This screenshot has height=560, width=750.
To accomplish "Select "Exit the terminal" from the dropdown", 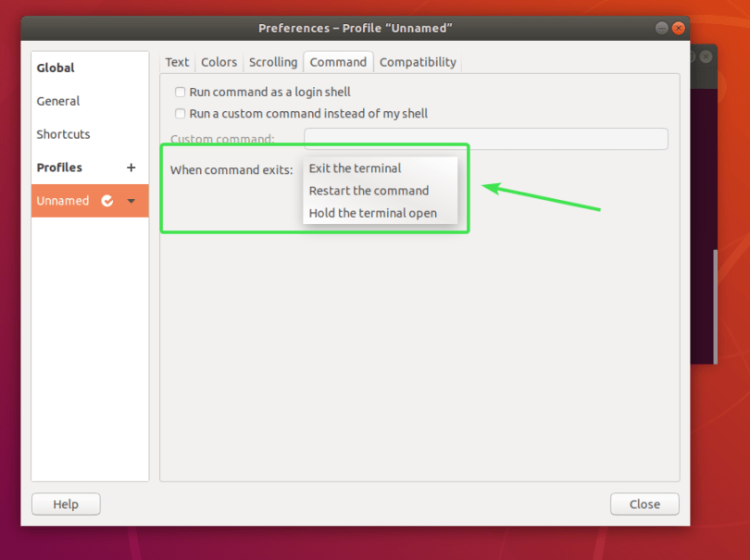I will pos(356,168).
